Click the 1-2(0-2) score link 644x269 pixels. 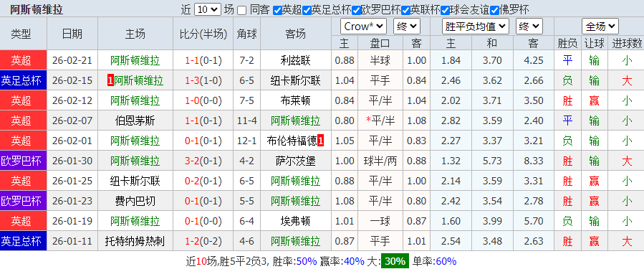[x=203, y=241]
